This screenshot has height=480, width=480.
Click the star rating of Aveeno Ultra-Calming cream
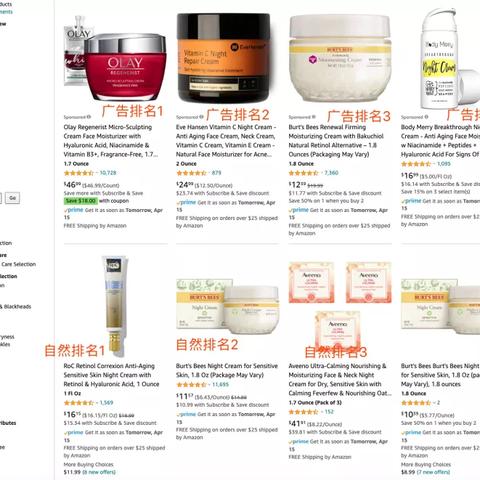pyautogui.click(x=303, y=412)
